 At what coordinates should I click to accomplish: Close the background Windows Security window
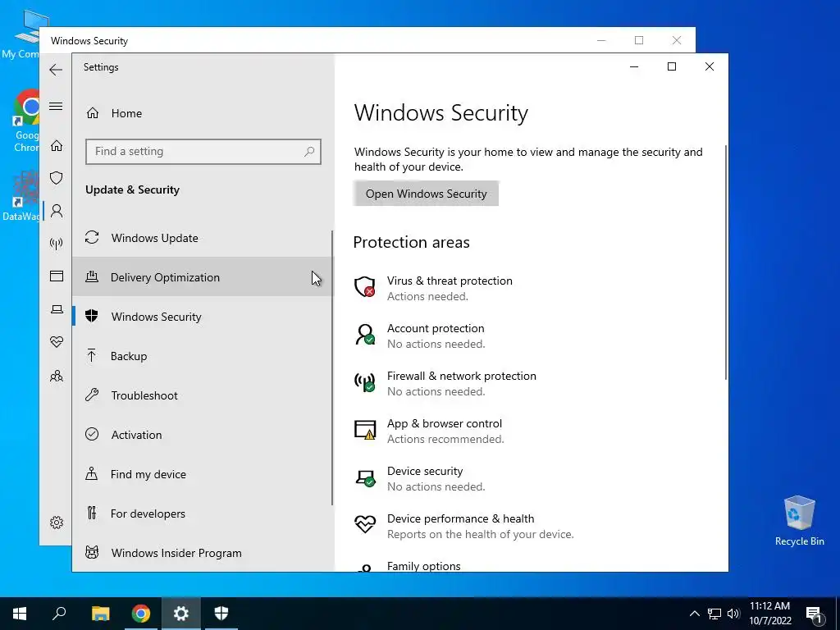click(677, 40)
